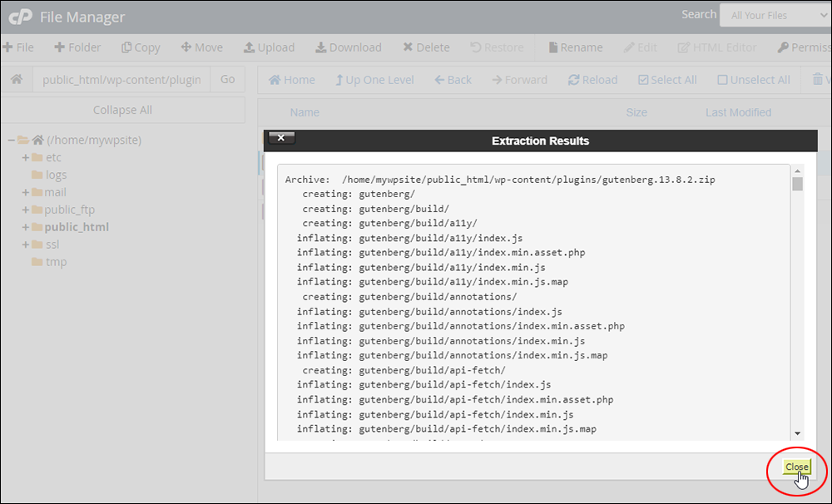Expand the ssl folder
The height and width of the screenshot is (504, 832).
[x=25, y=245]
